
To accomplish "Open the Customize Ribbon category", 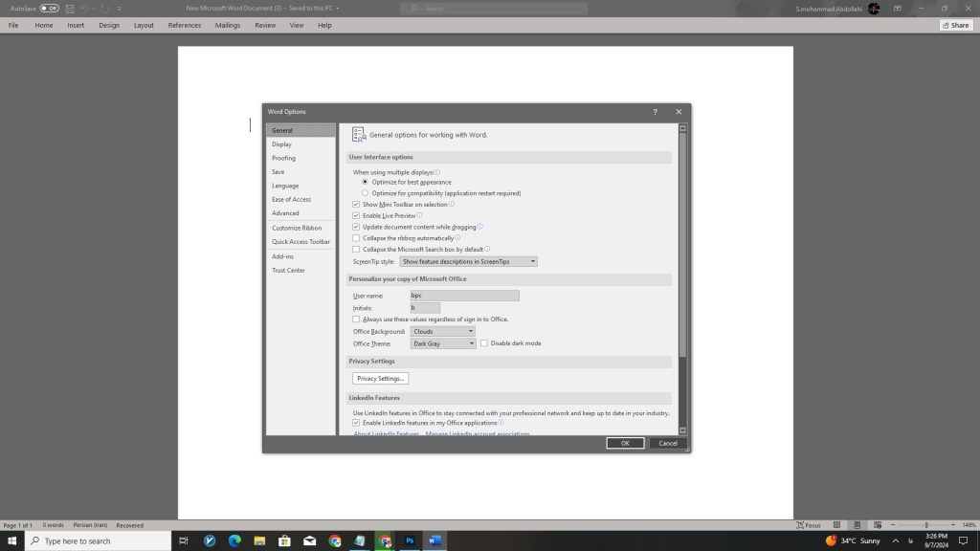I will [297, 228].
